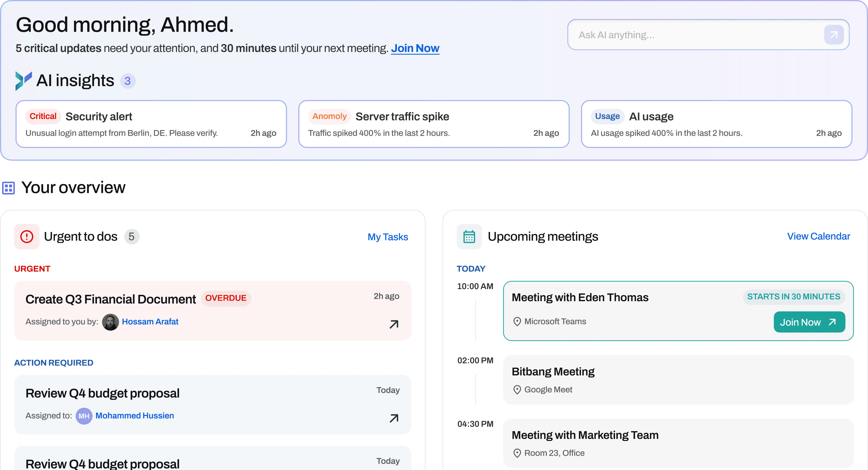
Task: Open the My Tasks link
Action: tap(387, 237)
